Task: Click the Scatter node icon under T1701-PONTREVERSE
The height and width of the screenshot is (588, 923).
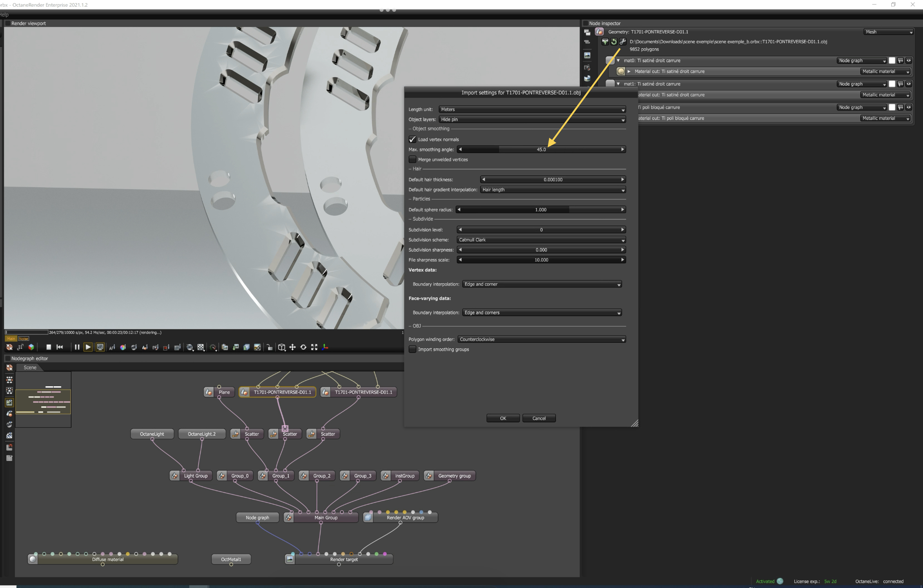Action: 273,434
